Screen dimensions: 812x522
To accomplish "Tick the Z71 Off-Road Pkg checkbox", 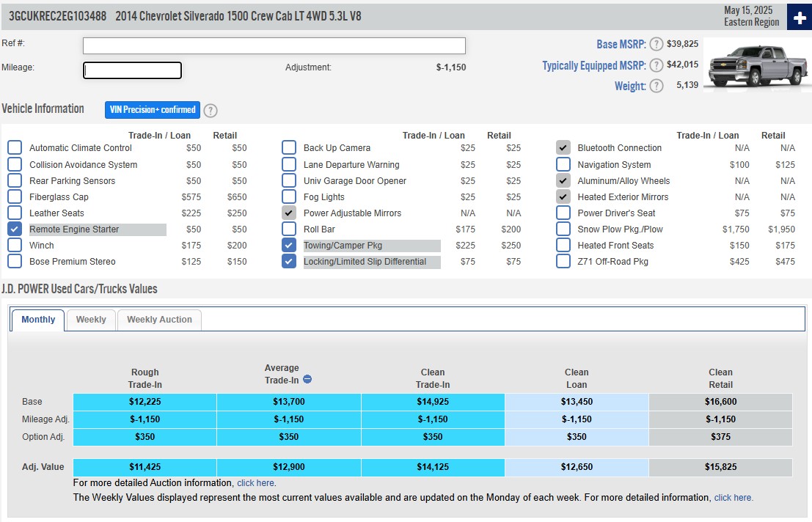I will (x=563, y=261).
